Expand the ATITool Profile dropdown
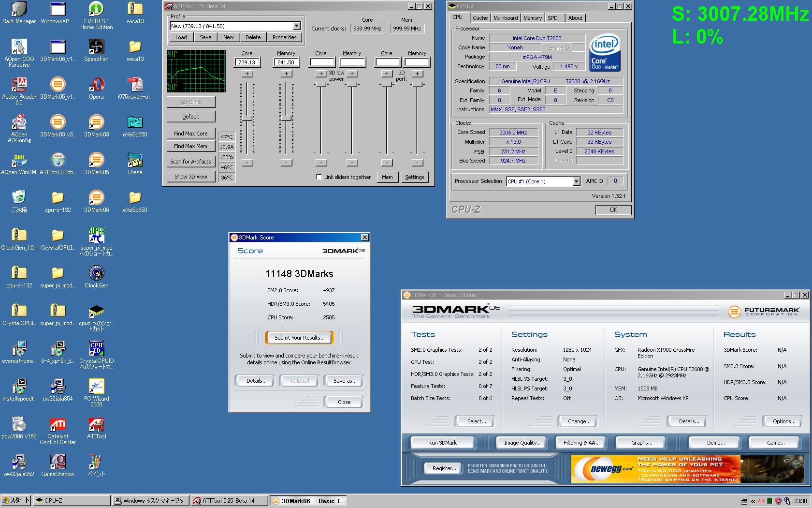 pyautogui.click(x=296, y=26)
